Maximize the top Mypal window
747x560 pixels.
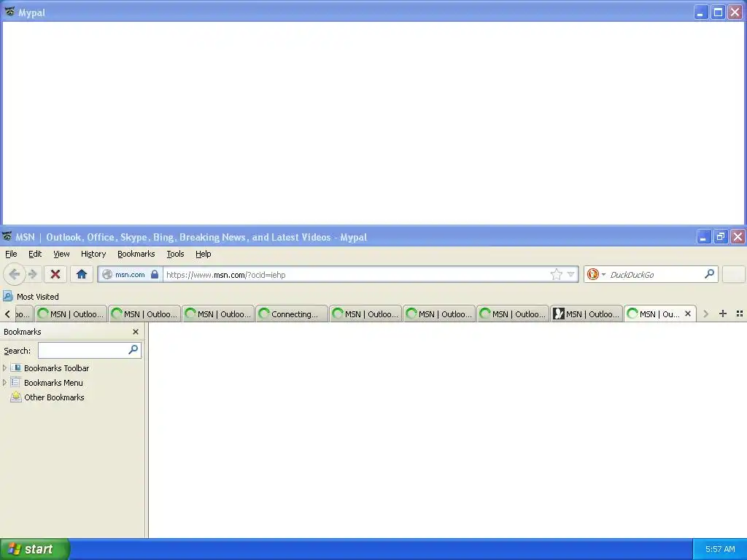click(718, 12)
